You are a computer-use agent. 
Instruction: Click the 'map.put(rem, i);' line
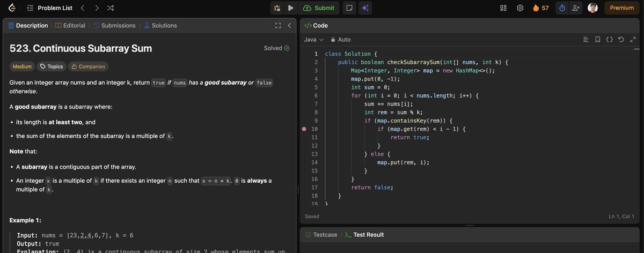[403, 162]
